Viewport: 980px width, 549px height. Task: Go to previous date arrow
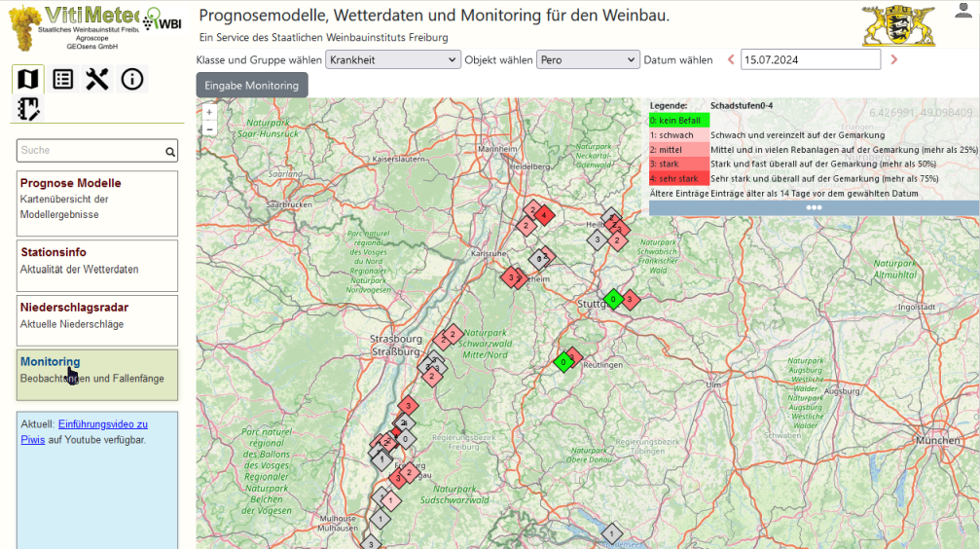pos(731,59)
